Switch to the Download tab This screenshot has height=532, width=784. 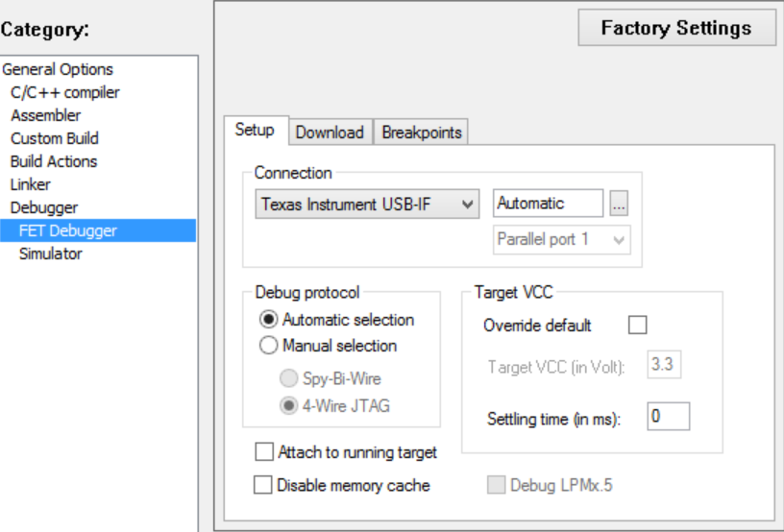tap(330, 133)
